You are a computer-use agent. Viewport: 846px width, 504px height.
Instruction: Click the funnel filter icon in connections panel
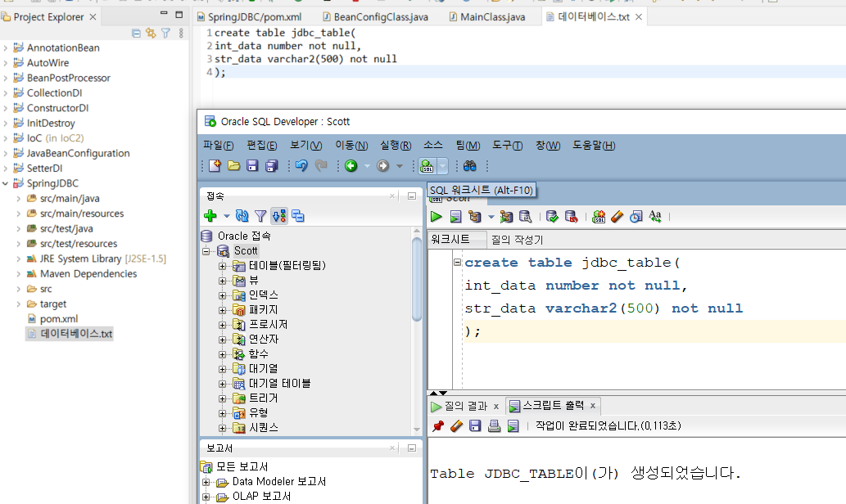coord(260,216)
